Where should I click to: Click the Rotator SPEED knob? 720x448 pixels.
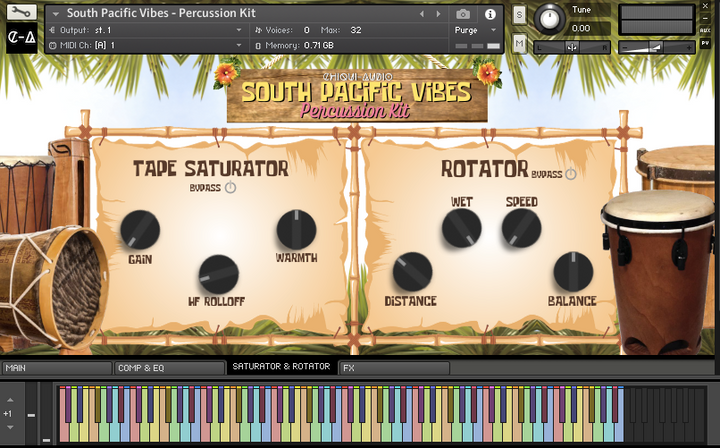pyautogui.click(x=521, y=229)
